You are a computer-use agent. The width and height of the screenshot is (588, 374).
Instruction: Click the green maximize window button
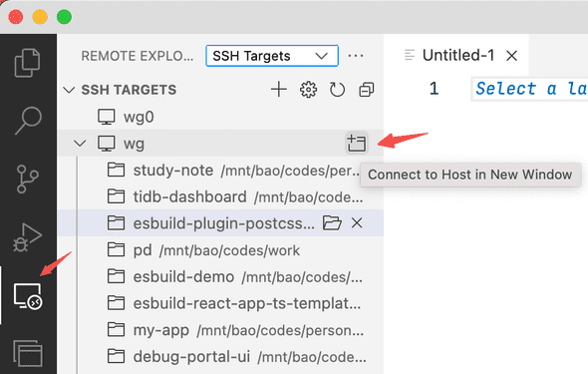click(64, 17)
